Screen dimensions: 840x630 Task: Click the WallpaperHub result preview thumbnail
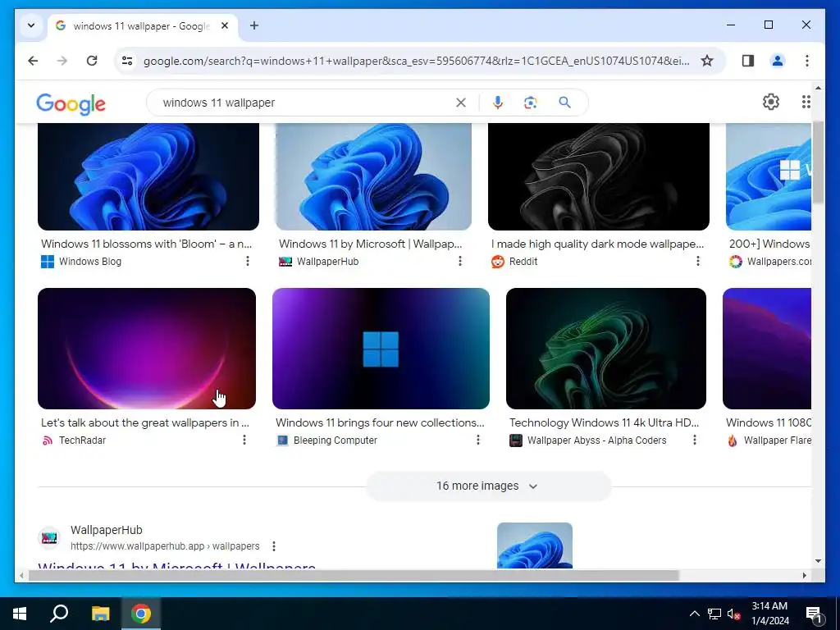coord(535,546)
